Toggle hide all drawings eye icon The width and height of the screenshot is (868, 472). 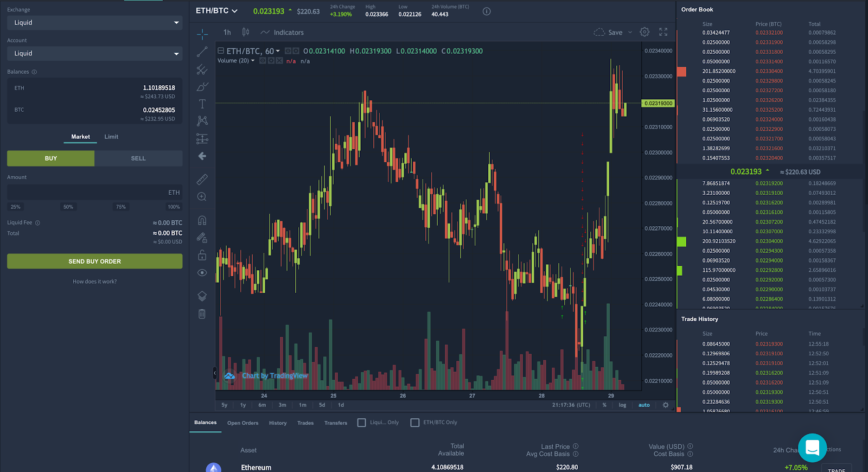[202, 272]
